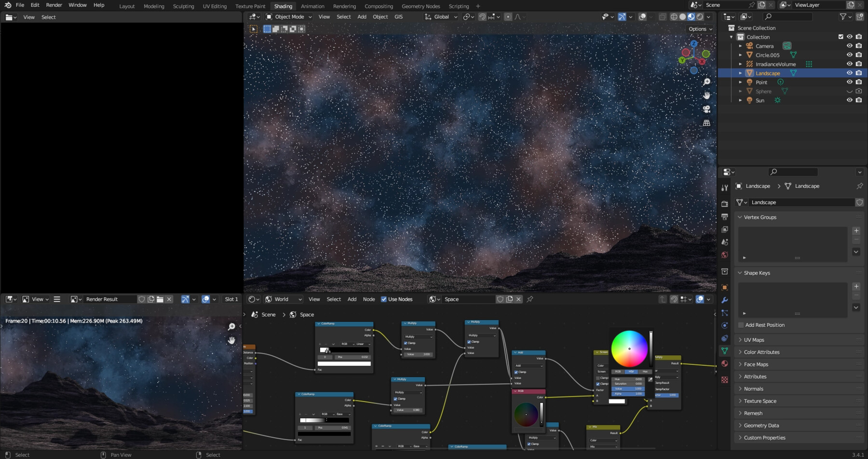Switch viewport to wireframe shading mode
The height and width of the screenshot is (459, 868).
click(674, 16)
